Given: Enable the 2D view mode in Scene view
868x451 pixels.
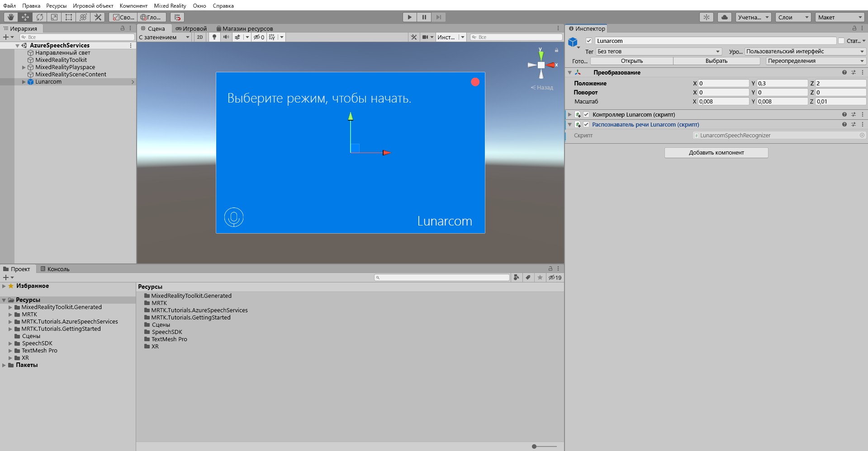Looking at the screenshot, I should pos(199,37).
